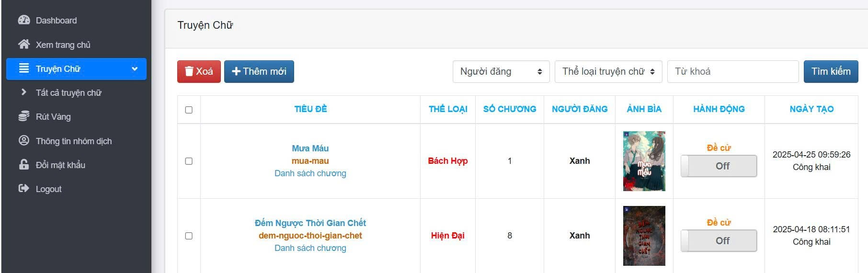Click the trash icon on the Xoá button
The image size is (868, 273).
click(189, 71)
